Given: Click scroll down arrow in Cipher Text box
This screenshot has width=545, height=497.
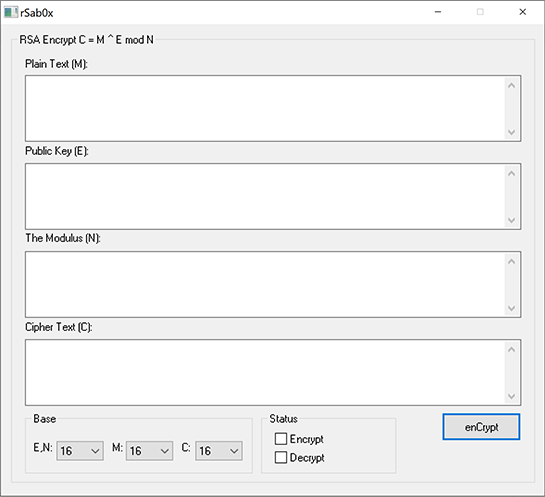Looking at the screenshot, I should [511, 396].
